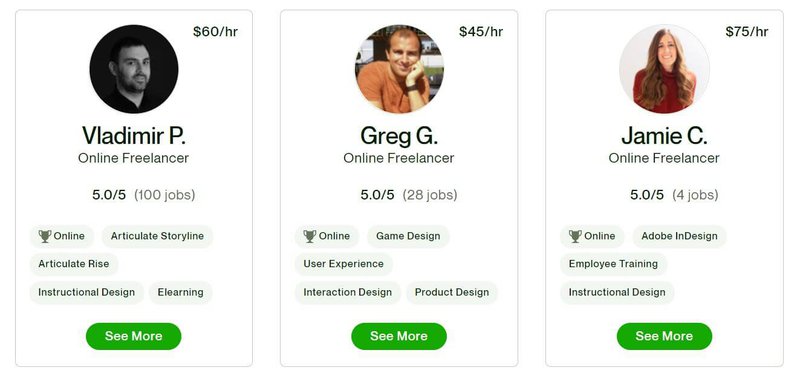Click See More under Vladimir P.
Screen dimensions: 800x376
tap(134, 336)
